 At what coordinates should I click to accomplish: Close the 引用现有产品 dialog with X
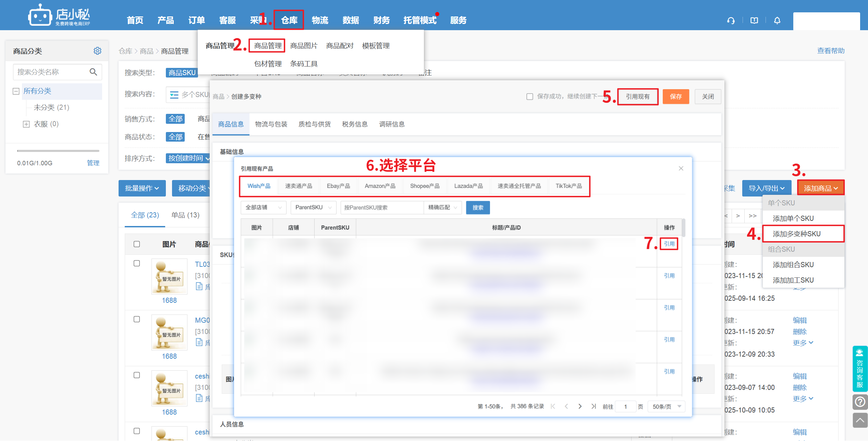click(681, 168)
